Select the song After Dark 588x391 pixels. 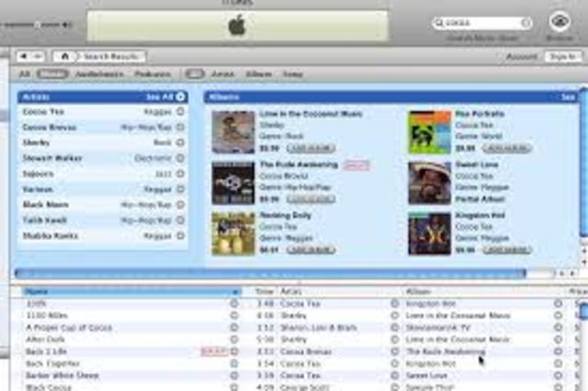click(45, 340)
